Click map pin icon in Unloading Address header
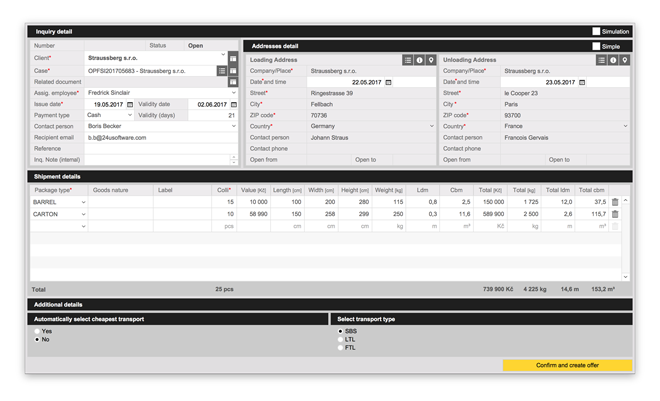The width and height of the screenshot is (660, 401). (626, 60)
